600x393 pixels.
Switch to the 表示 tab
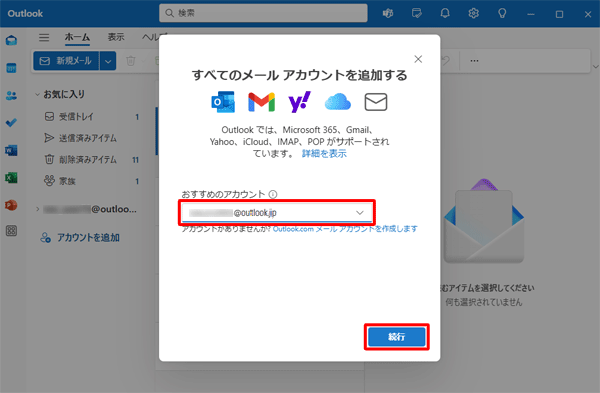click(x=116, y=37)
